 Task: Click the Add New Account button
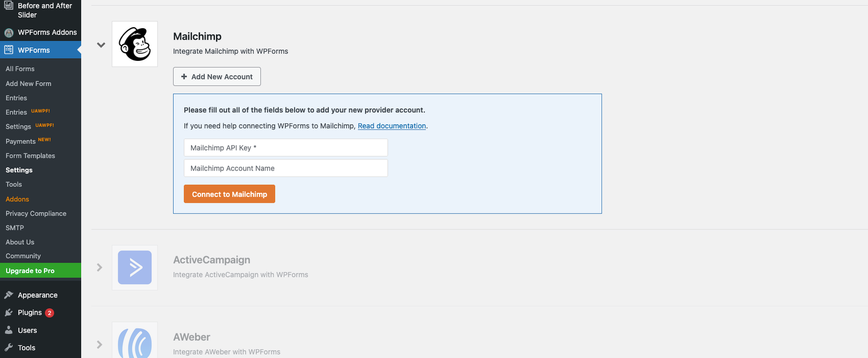tap(217, 77)
